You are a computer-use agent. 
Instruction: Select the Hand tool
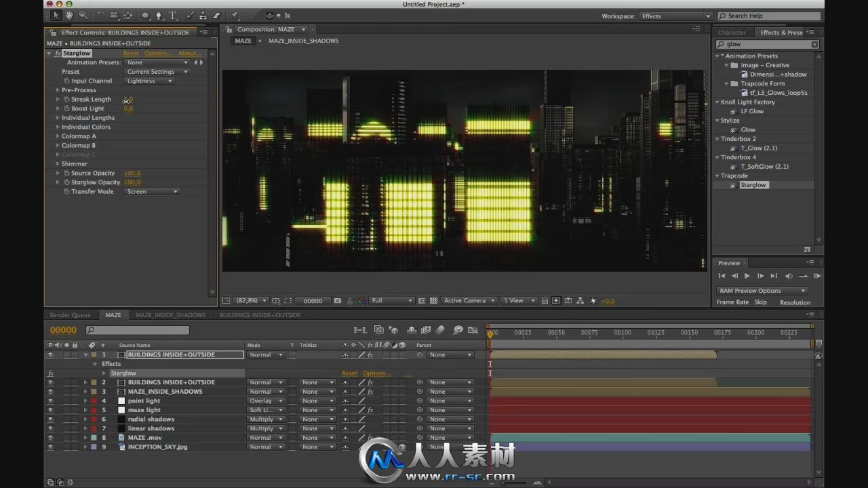(69, 15)
